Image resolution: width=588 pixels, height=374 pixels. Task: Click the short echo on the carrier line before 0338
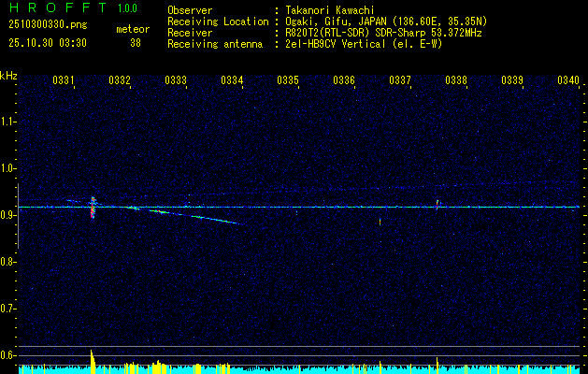coord(437,205)
